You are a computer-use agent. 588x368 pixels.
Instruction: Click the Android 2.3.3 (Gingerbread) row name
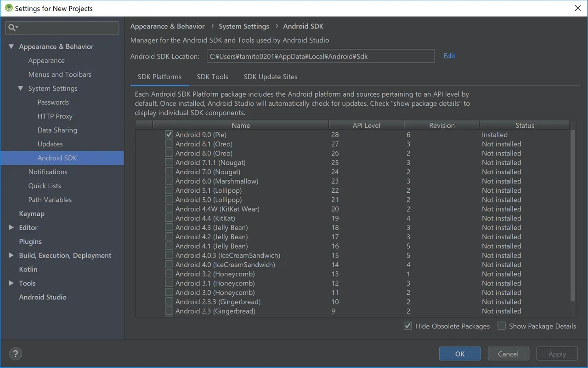click(x=218, y=302)
